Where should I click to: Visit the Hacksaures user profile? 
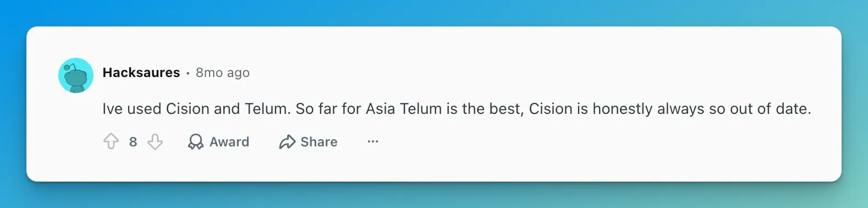pos(141,73)
